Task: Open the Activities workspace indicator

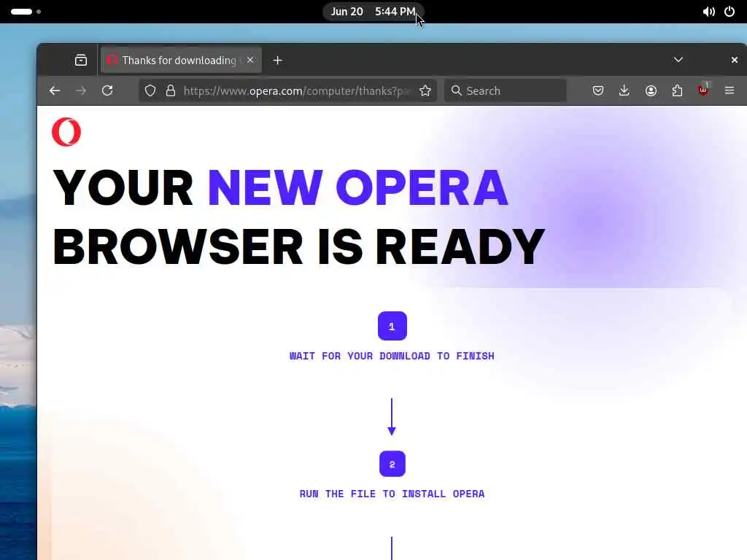Action: [x=26, y=12]
